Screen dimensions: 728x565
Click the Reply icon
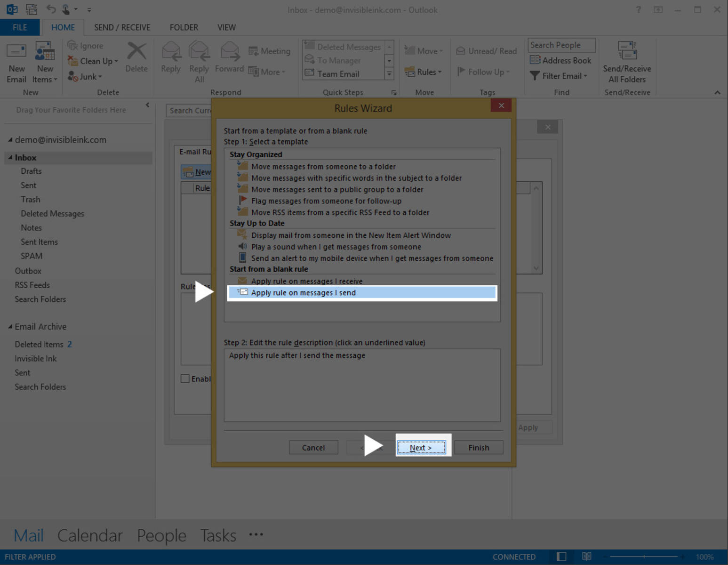tap(171, 57)
